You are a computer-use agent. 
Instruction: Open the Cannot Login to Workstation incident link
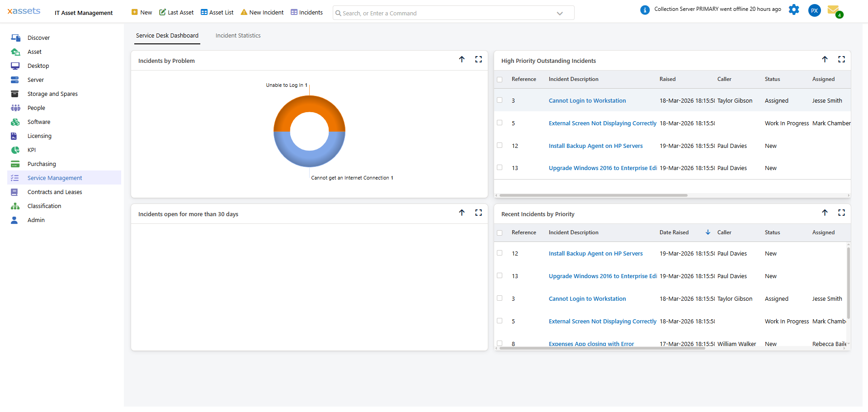click(587, 100)
